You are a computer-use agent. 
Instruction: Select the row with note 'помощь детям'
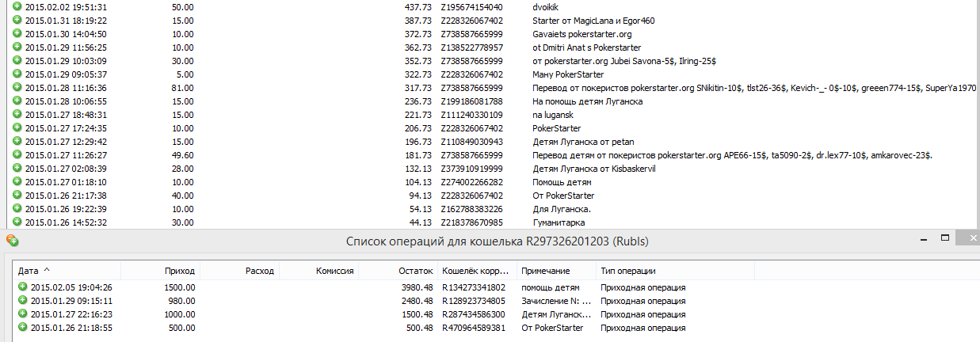pyautogui.click(x=550, y=287)
